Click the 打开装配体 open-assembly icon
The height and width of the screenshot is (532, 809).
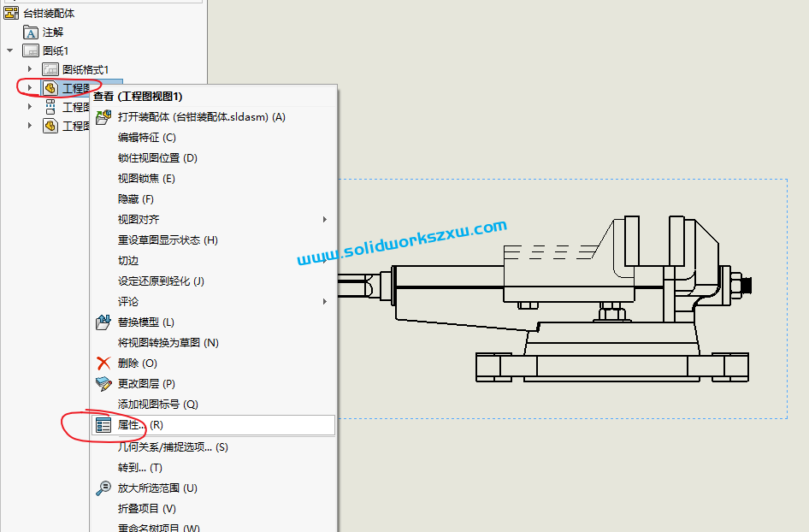pyautogui.click(x=103, y=117)
